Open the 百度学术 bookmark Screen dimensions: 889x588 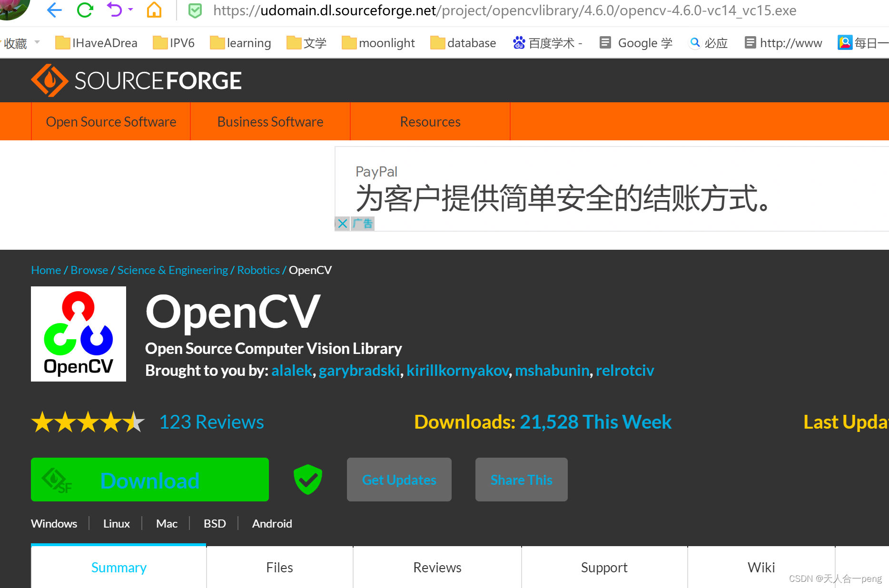tap(548, 43)
